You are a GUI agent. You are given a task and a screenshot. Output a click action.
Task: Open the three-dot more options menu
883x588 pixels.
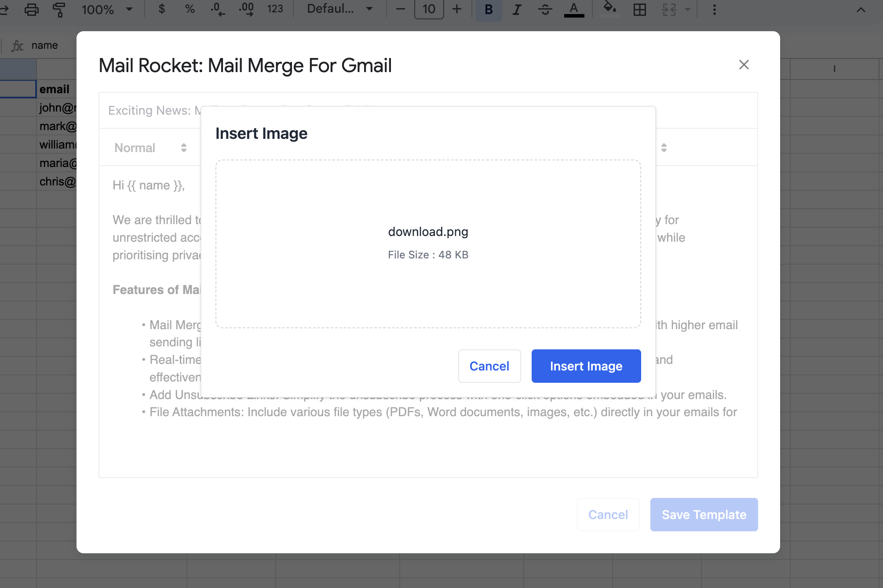[x=714, y=9]
